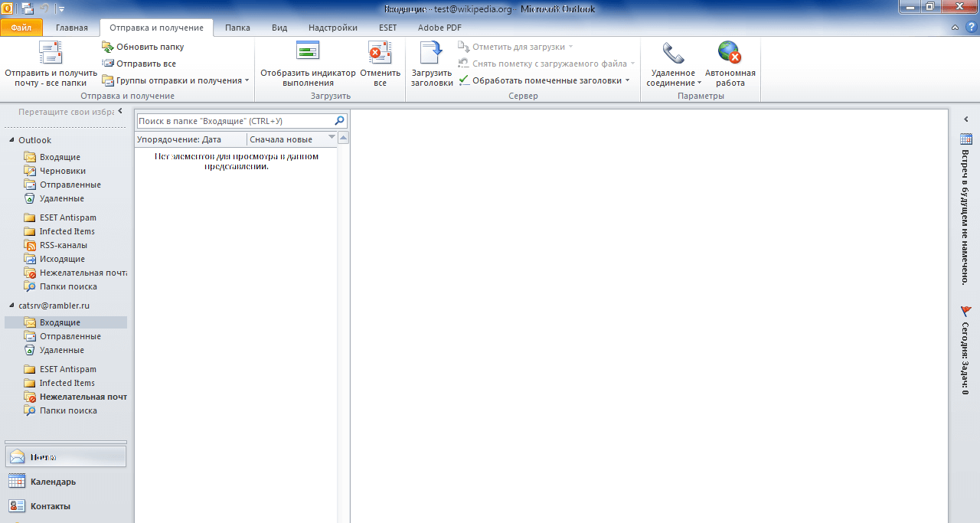Switch to the Главная ribbon tab
This screenshot has width=980, height=523.
(x=72, y=28)
